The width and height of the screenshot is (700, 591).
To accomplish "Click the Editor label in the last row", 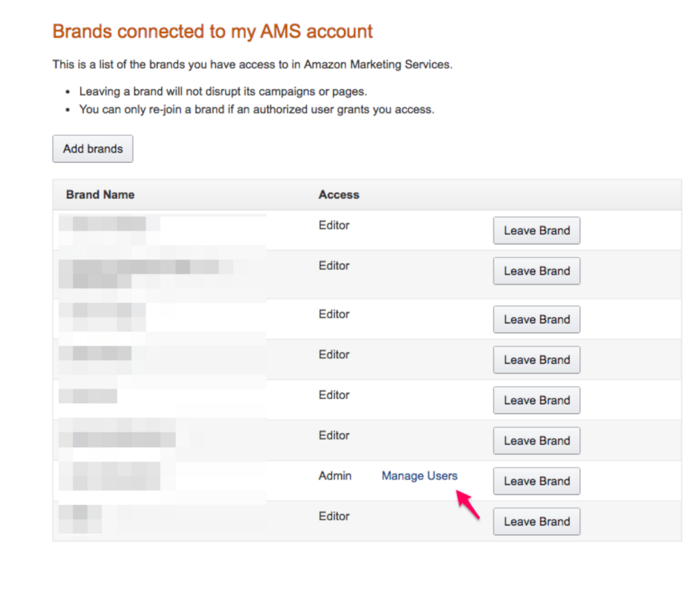I will coord(334,516).
